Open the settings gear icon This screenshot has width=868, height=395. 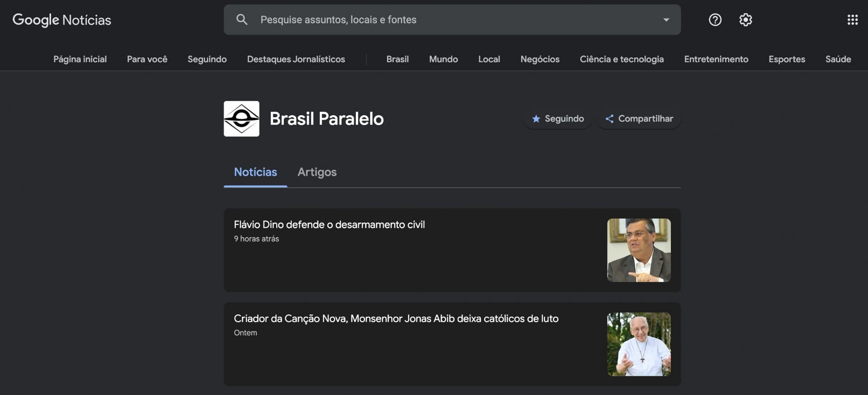point(745,19)
